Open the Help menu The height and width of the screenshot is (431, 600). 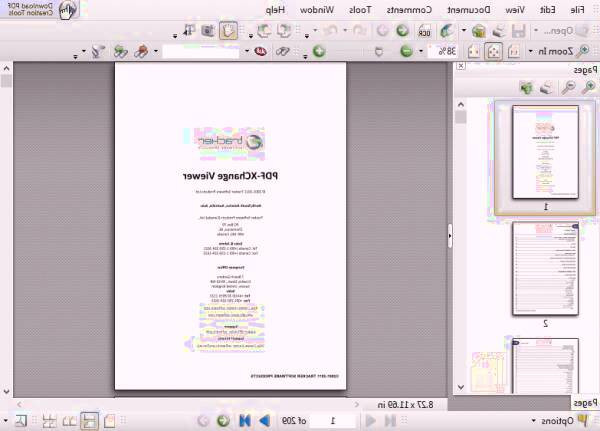(x=276, y=10)
